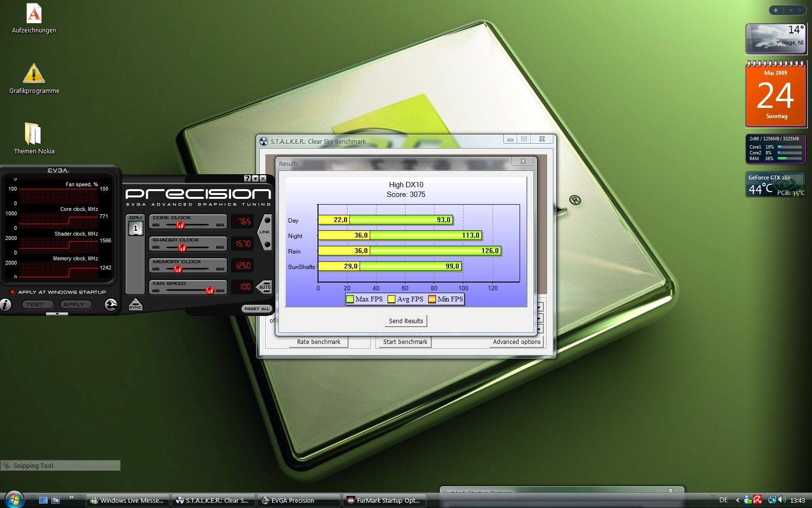Open Advanced options in benchmark
812x508 pixels.
[517, 342]
